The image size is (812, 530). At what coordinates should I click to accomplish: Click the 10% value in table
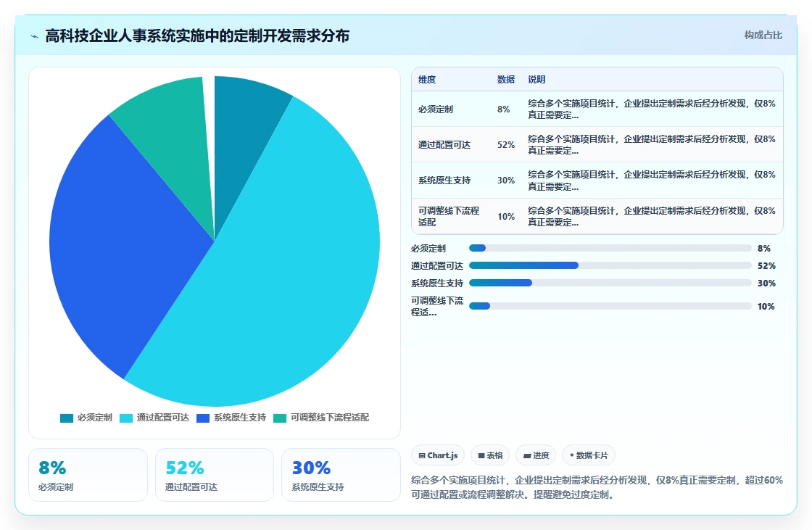point(506,217)
